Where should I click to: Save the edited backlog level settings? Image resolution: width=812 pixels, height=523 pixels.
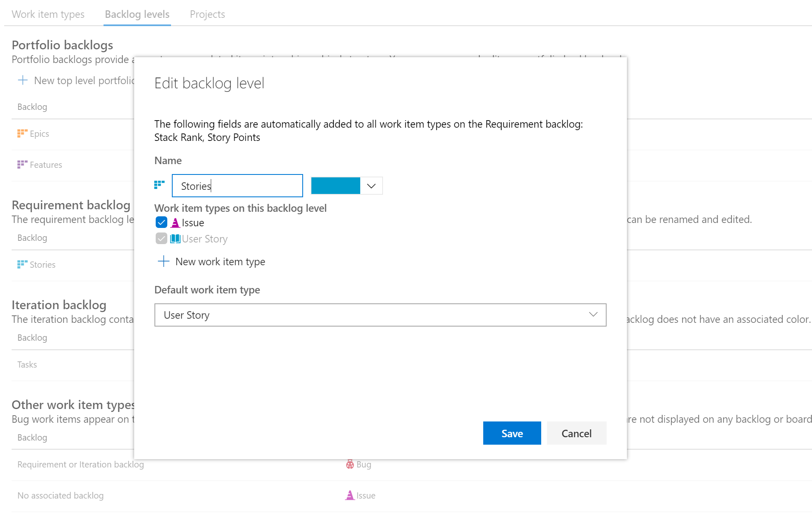(x=512, y=433)
